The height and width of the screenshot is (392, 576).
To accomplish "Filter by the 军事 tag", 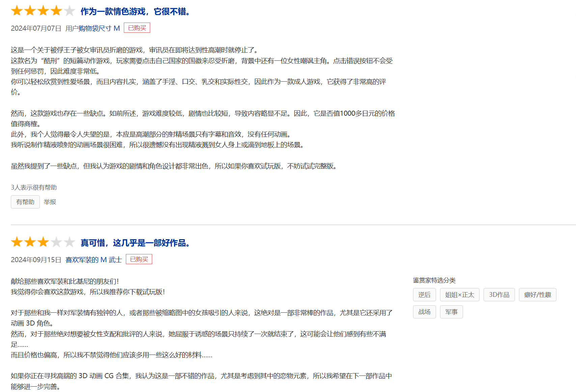I will [x=451, y=312].
